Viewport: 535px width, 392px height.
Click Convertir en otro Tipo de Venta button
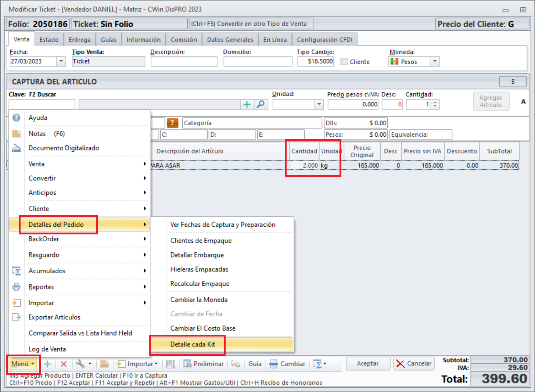pos(251,24)
